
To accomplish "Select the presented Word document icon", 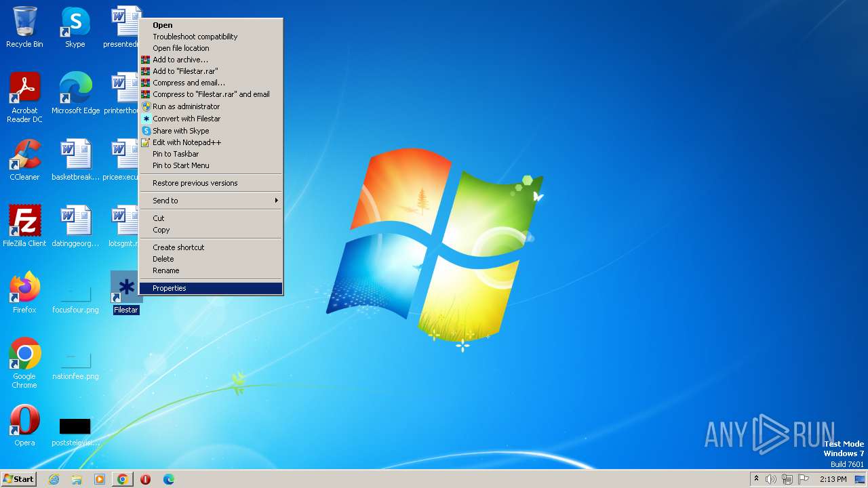I will pos(122,27).
